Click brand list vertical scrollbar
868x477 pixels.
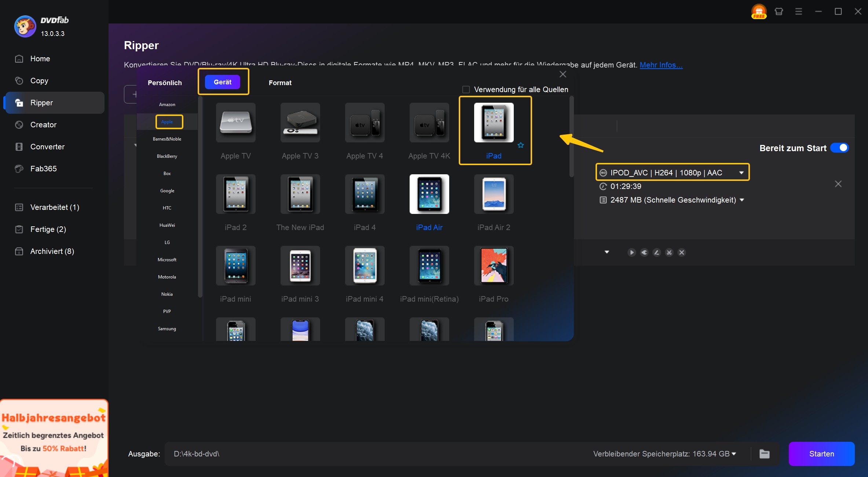tap(200, 196)
